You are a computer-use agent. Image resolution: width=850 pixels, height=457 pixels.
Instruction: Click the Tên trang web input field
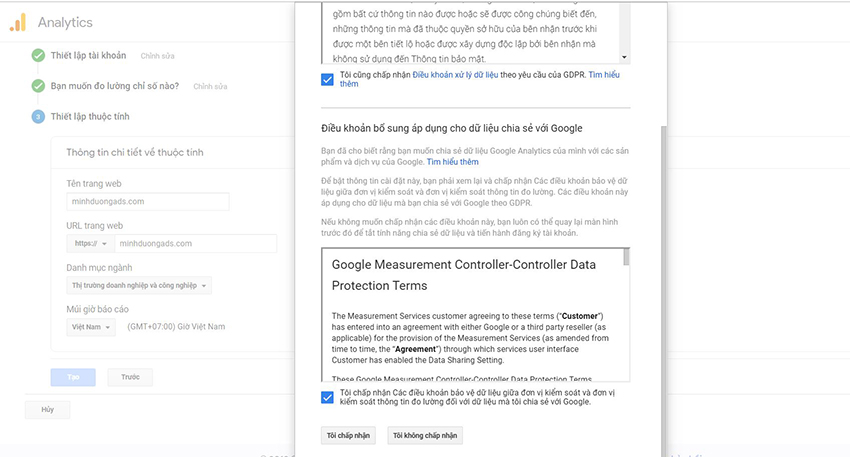point(147,201)
